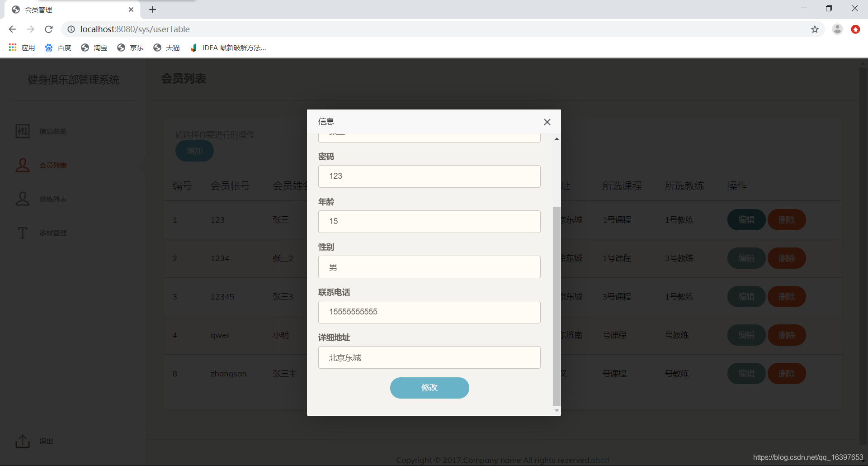Viewport: 868px width, 466px height.
Task: Click the page vertical scrollbar
Action: click(x=863, y=256)
